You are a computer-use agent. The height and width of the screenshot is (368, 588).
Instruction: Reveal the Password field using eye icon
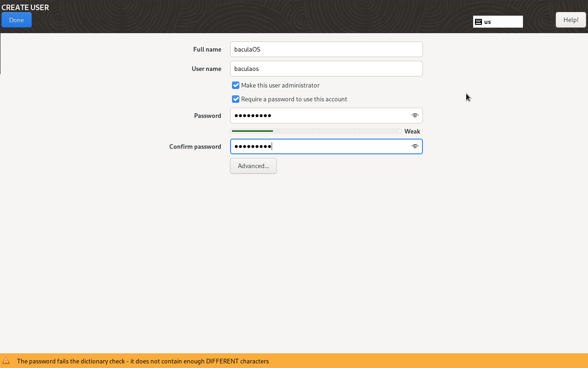click(x=415, y=116)
